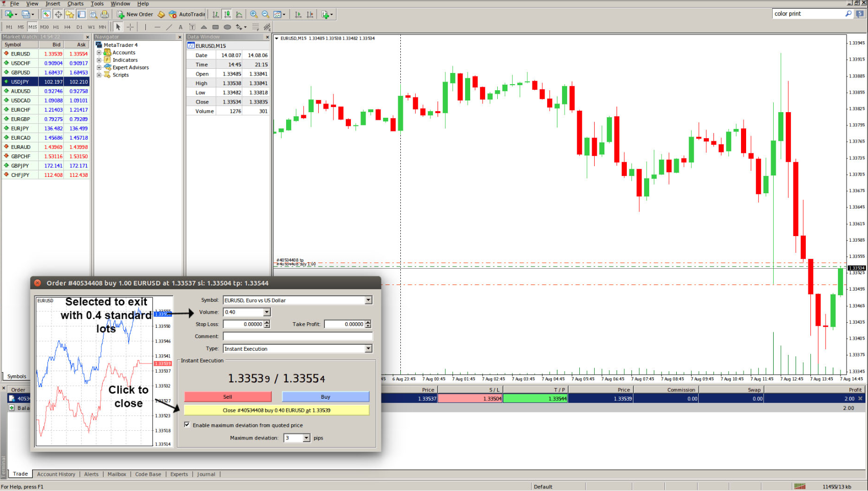Click into the Comment input field
The width and height of the screenshot is (868, 491).
click(297, 337)
